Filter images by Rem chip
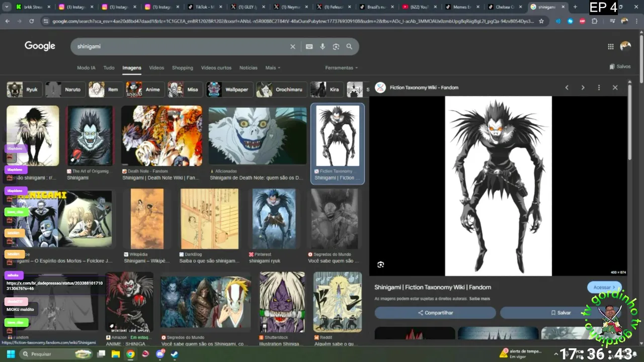Image resolution: width=644 pixels, height=362 pixels. [x=105, y=89]
